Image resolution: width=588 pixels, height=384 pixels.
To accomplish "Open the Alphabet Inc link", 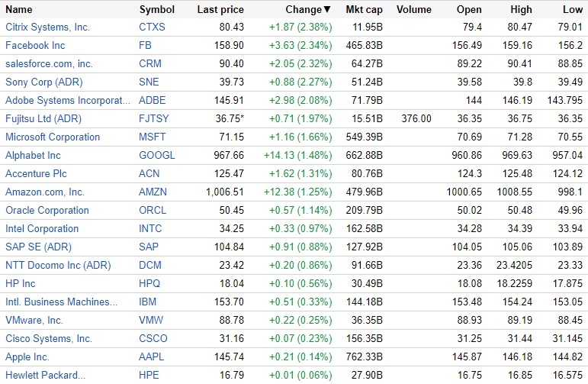I will 33,156.
